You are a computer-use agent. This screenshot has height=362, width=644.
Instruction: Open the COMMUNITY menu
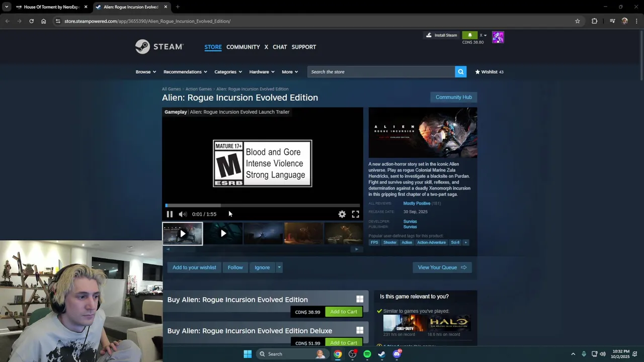(x=243, y=47)
